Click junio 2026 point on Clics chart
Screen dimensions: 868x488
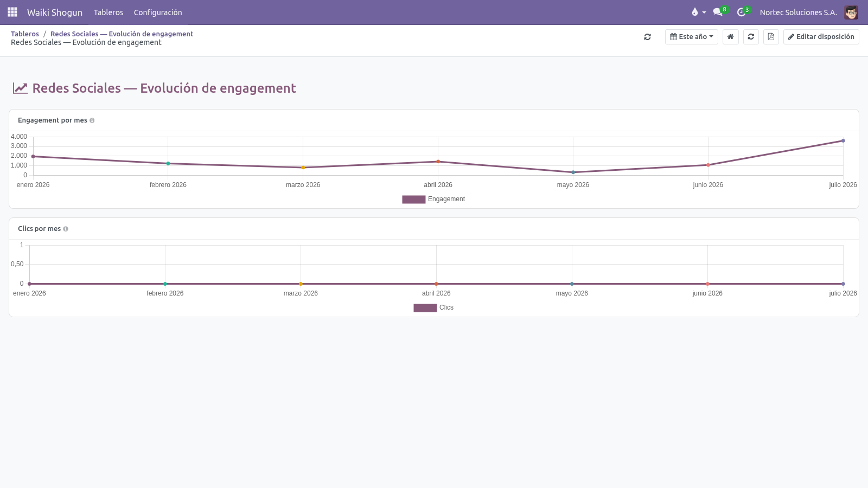coord(707,284)
